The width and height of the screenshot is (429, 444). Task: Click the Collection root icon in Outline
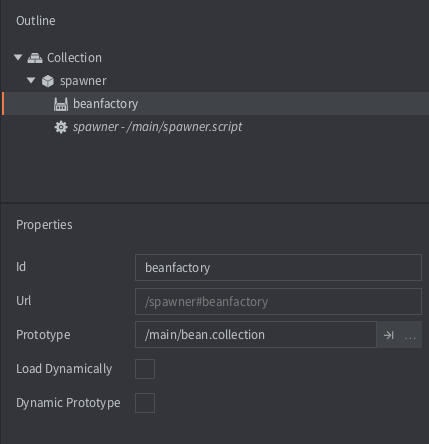35,58
